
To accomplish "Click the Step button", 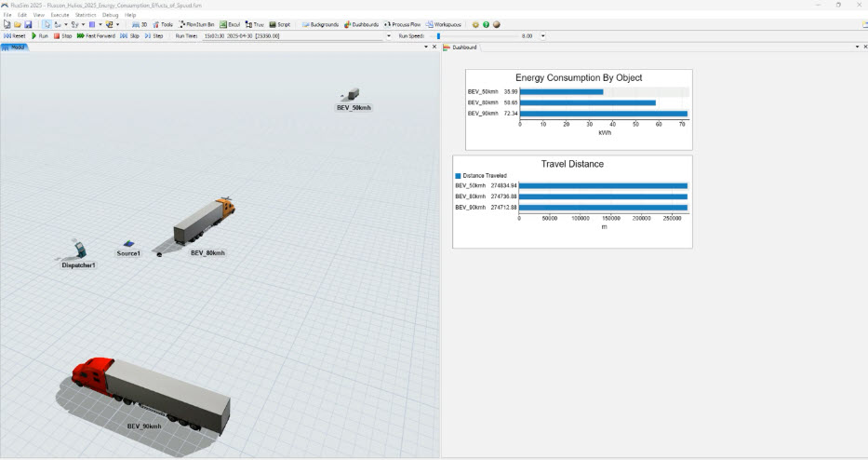I will [154, 35].
